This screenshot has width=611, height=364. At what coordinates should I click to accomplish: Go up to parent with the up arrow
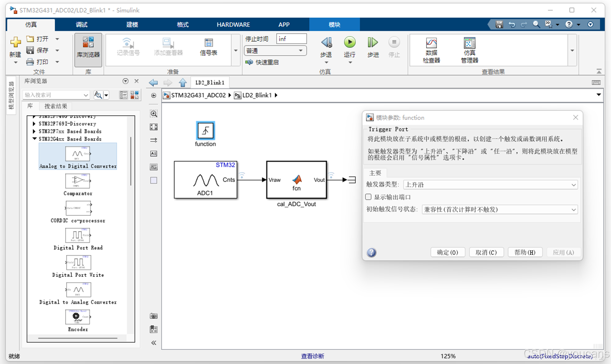point(183,83)
